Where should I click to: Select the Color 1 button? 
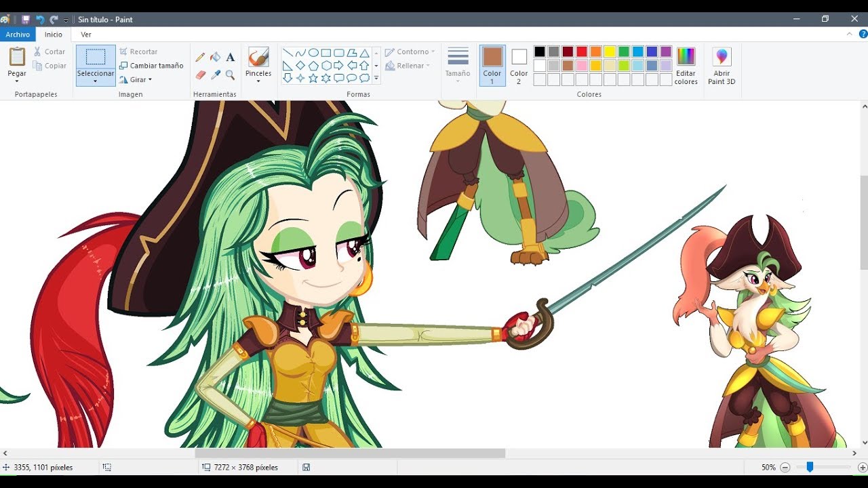(492, 65)
